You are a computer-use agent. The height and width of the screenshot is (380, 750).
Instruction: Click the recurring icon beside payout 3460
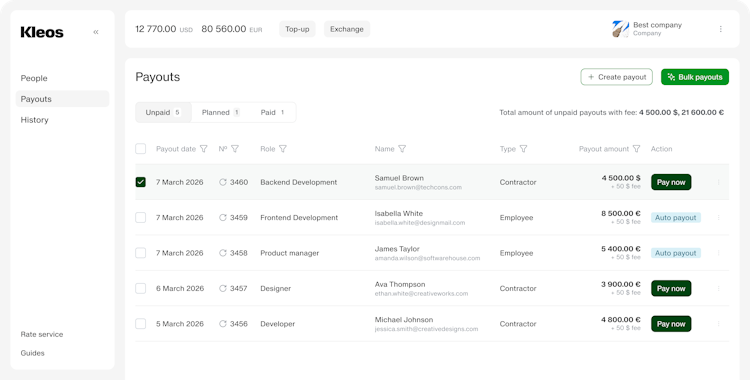click(222, 182)
